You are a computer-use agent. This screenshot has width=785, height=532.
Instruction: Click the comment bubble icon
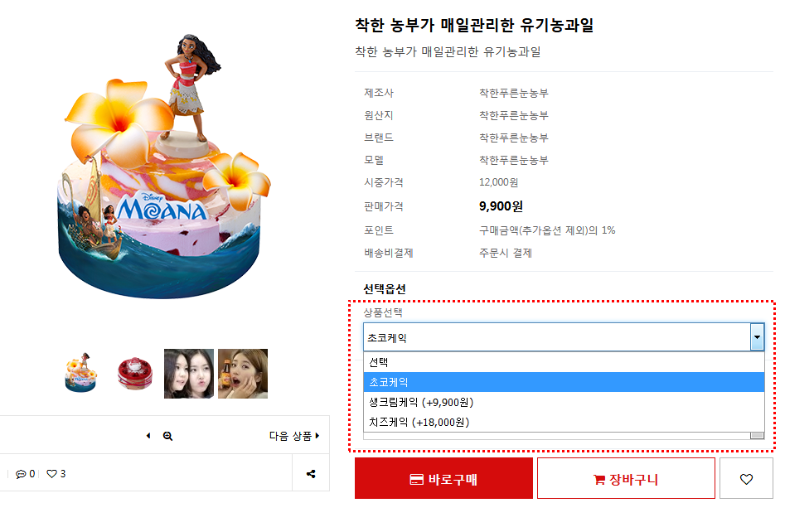click(x=21, y=474)
